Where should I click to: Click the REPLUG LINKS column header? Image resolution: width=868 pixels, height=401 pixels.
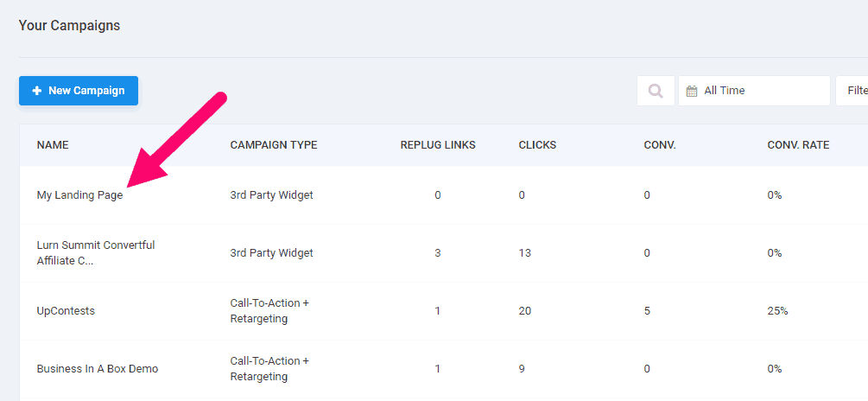click(x=438, y=145)
